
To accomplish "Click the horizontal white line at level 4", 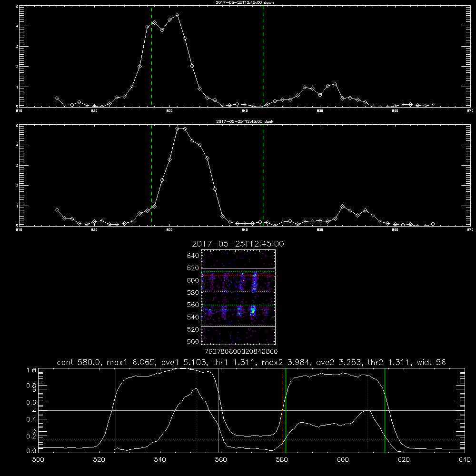I will 251,410.
